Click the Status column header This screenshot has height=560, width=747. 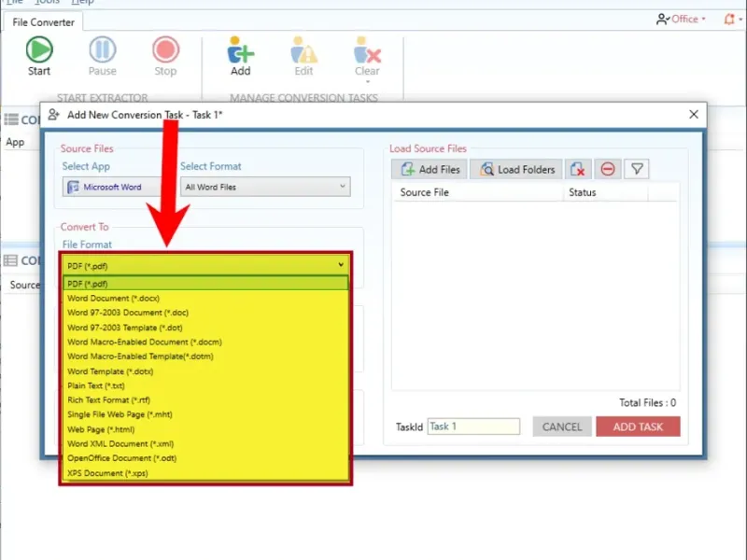605,192
